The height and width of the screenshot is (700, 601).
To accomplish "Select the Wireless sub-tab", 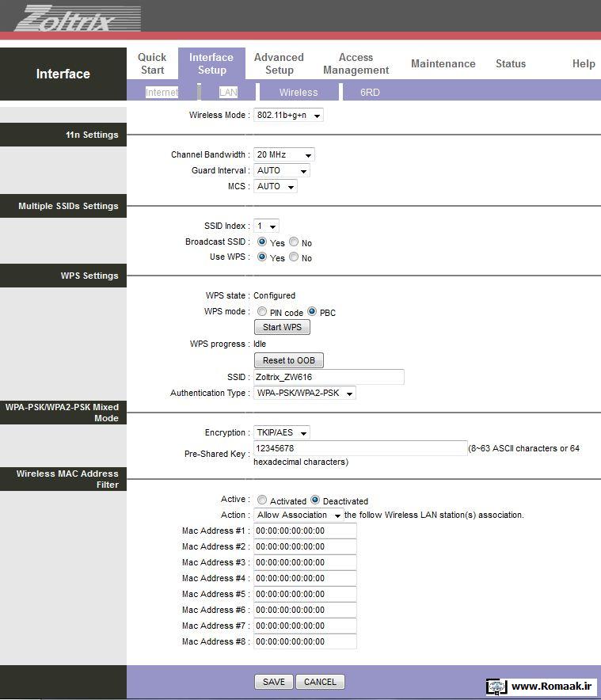I will (299, 92).
